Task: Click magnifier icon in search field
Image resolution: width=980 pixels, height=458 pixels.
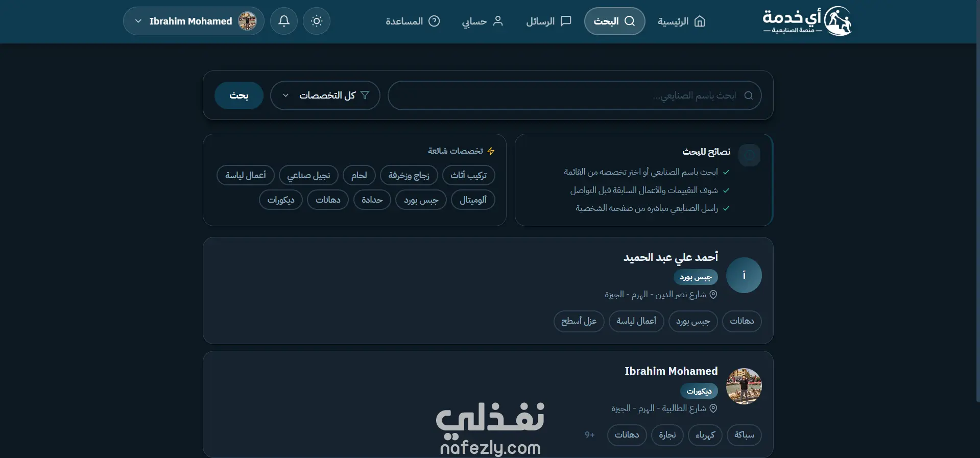Action: [x=749, y=95]
